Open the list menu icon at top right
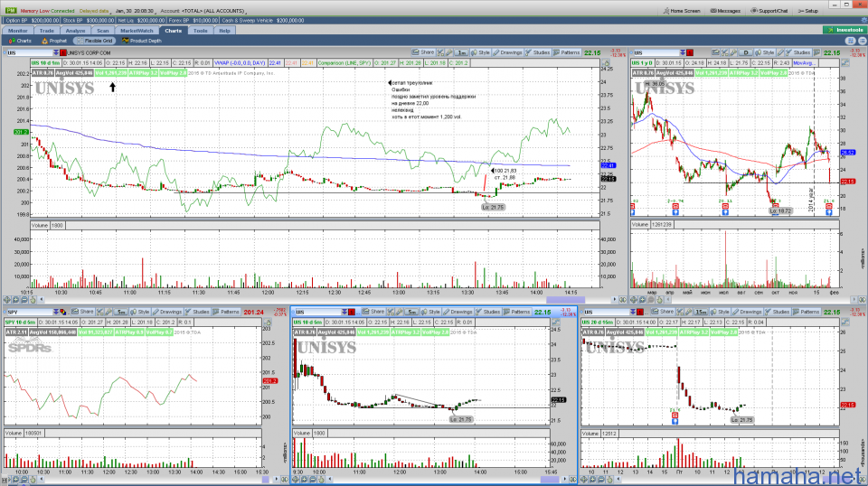 click(862, 41)
